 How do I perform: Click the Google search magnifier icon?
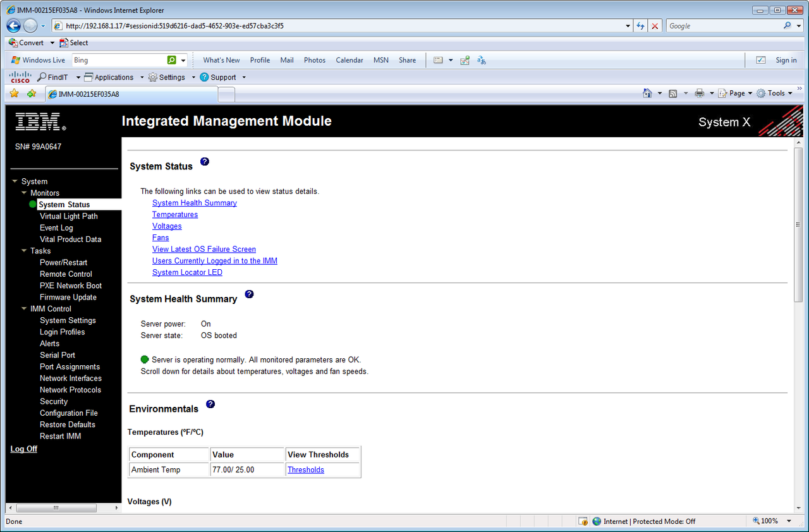[787, 26]
